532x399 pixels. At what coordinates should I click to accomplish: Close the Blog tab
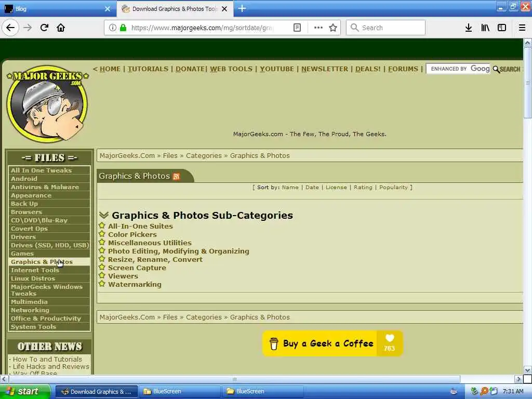pos(108,9)
